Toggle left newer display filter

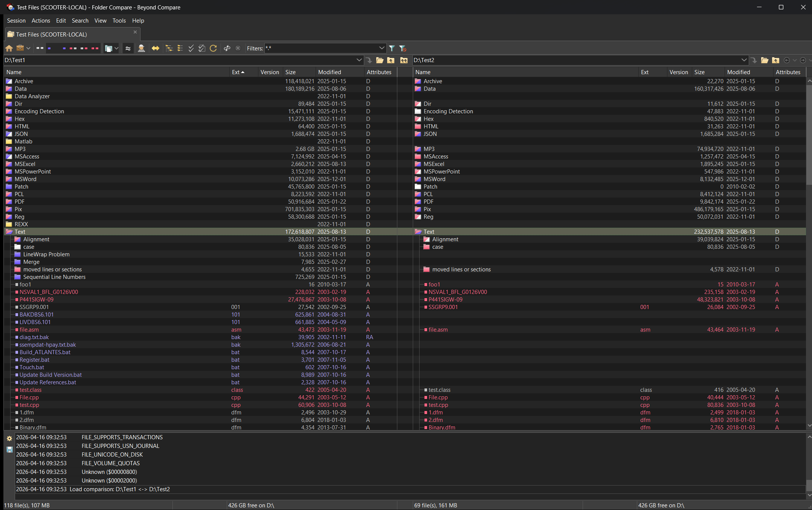coord(73,48)
